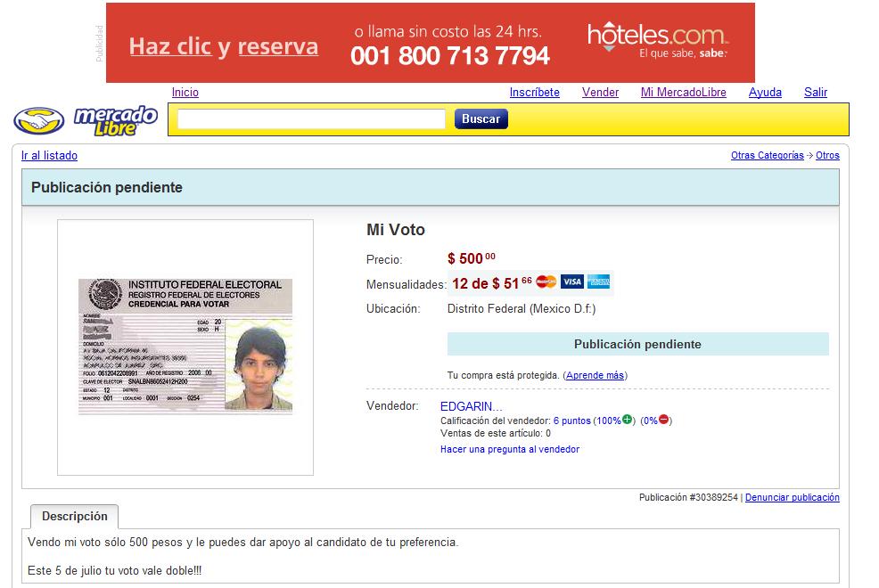Click the green positive rating plus icon
The height and width of the screenshot is (588, 879).
628,420
